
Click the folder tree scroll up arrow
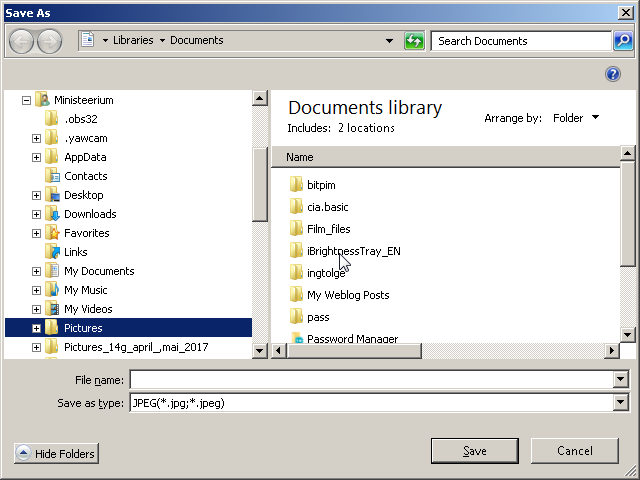(x=260, y=98)
